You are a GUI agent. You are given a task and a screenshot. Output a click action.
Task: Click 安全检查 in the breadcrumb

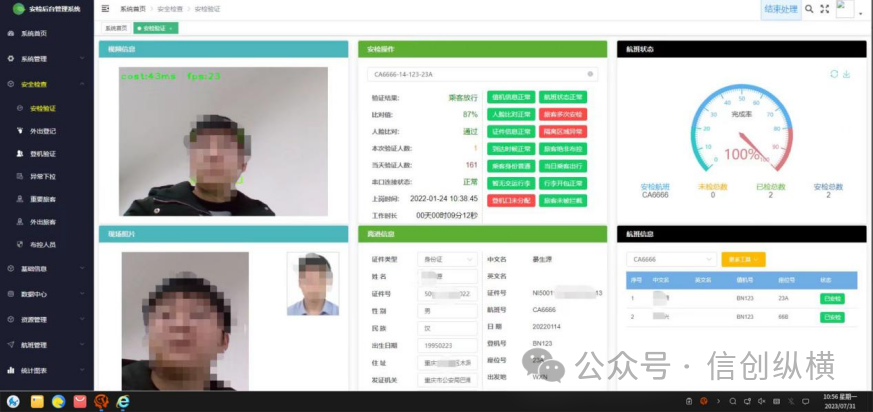coord(170,9)
